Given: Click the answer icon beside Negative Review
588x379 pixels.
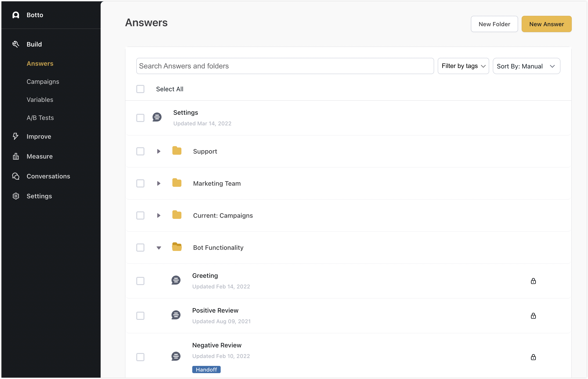Looking at the screenshot, I should [176, 356].
